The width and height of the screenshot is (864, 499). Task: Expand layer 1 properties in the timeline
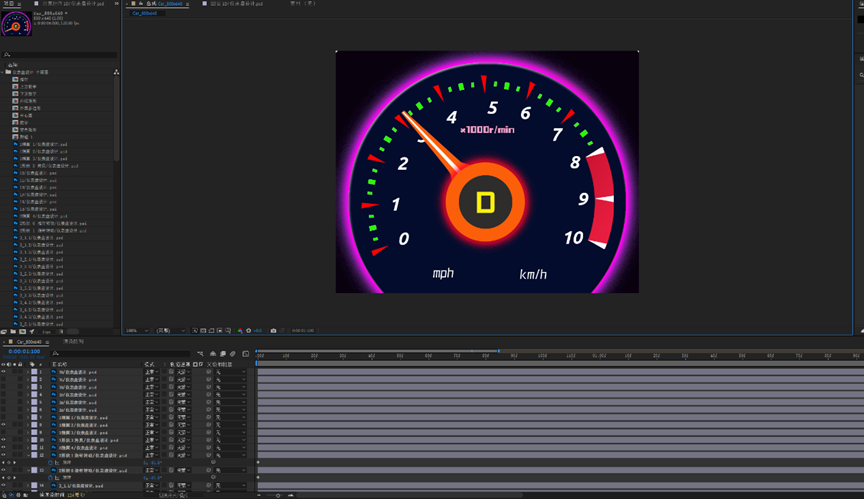[x=28, y=372]
